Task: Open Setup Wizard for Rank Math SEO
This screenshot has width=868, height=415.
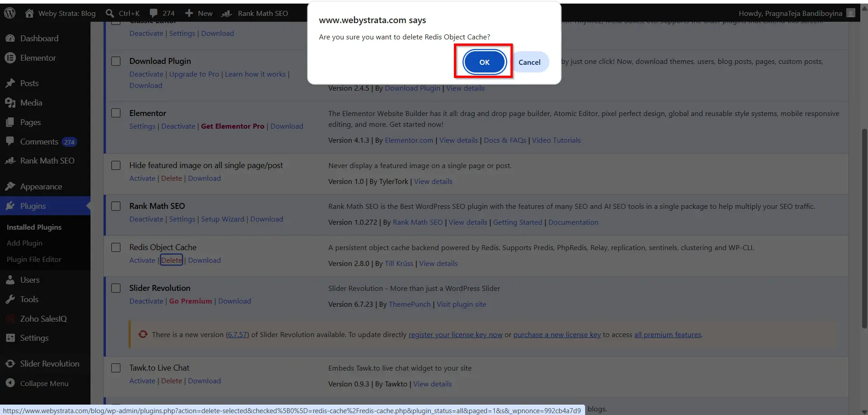Action: coord(223,219)
